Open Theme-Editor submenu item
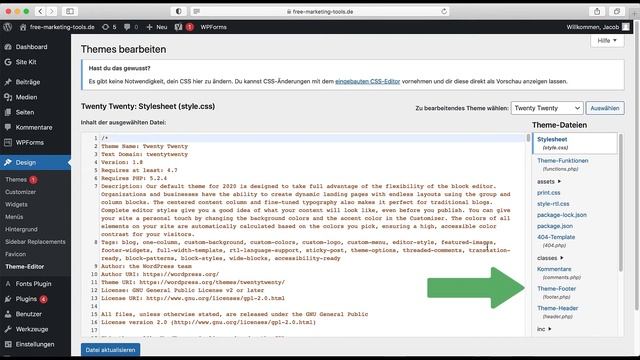The width and height of the screenshot is (640, 360). coord(24,267)
